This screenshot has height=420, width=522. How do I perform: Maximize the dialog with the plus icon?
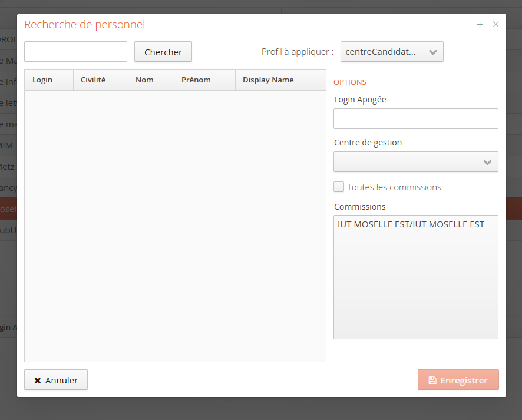(480, 24)
